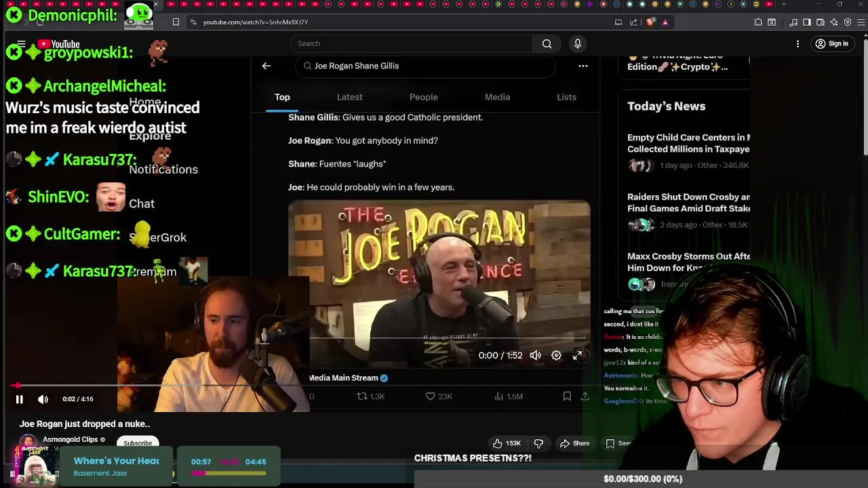Click the Sign in button

coord(831,44)
